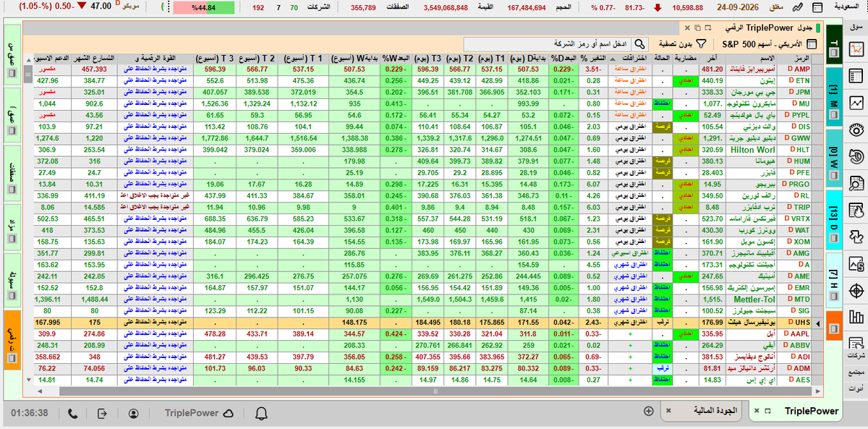Open the market chart icon in right sidebar
The image size is (868, 429).
[x=857, y=49]
